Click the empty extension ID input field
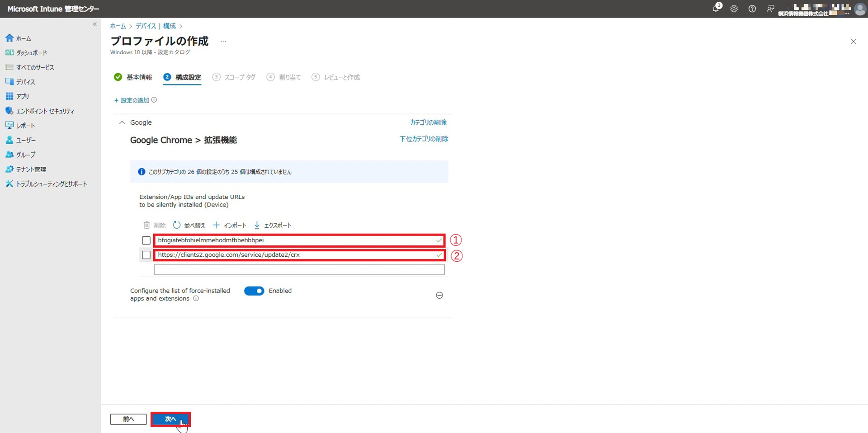The image size is (868, 433). [299, 270]
